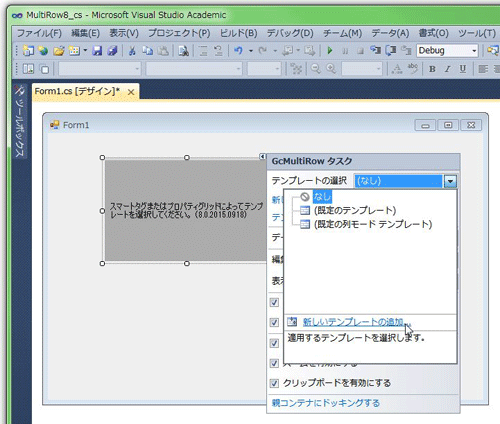
Task: Save the current file with the floppy icon
Action: [97, 51]
